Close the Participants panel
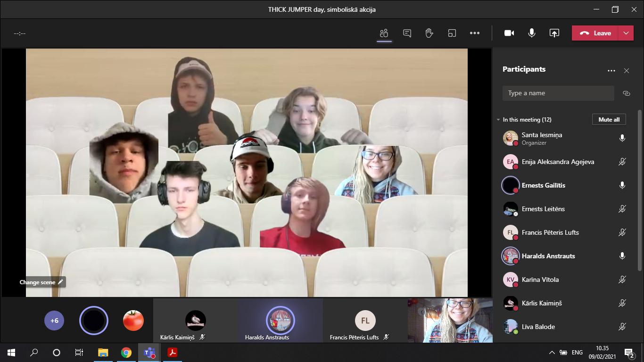 (626, 71)
